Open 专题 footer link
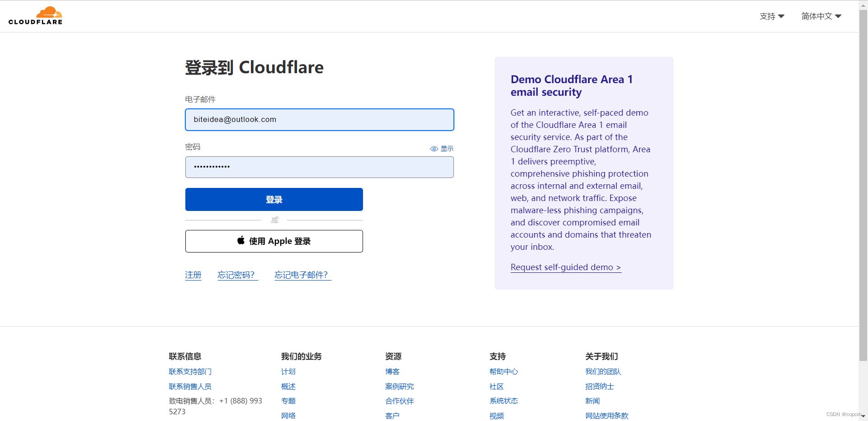The height and width of the screenshot is (421, 868). pos(288,401)
